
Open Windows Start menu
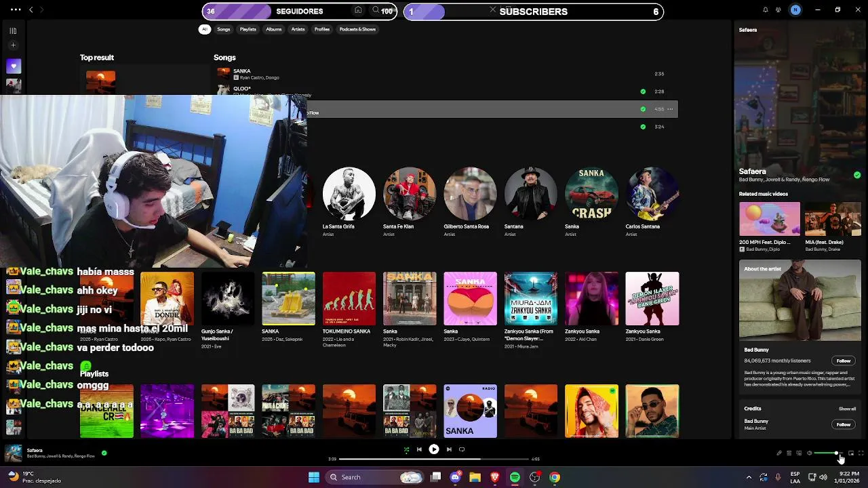pos(314,477)
